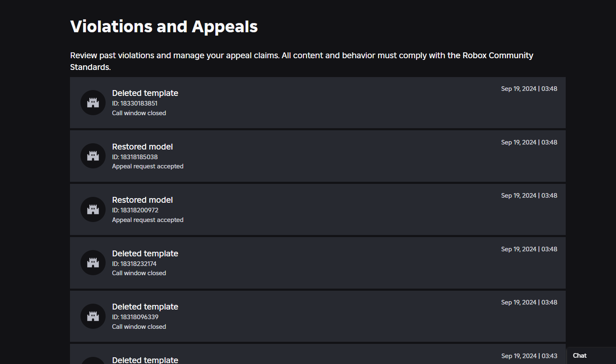Click the timestamp on the first violation row
The image size is (616, 364).
pyautogui.click(x=529, y=89)
